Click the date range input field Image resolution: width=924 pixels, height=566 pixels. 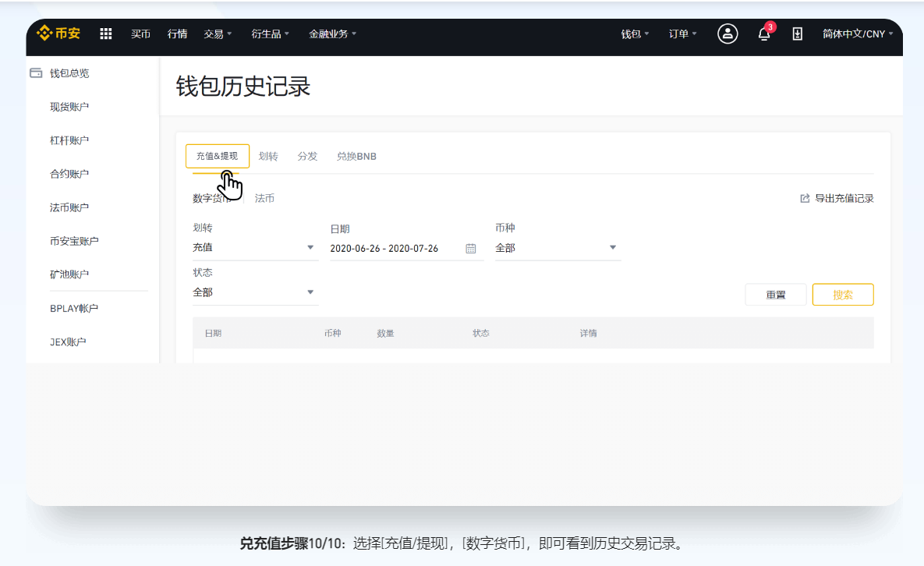(394, 249)
